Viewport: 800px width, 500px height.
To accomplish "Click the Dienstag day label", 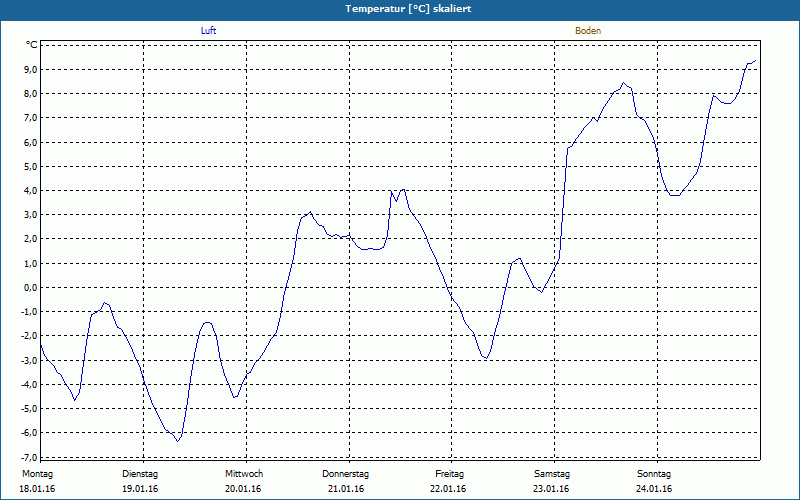I will click(x=140, y=474).
